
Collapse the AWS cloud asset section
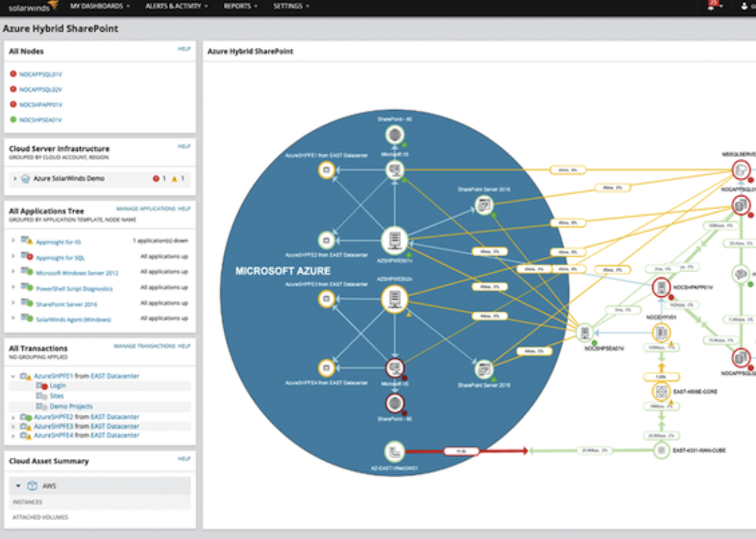[18, 486]
